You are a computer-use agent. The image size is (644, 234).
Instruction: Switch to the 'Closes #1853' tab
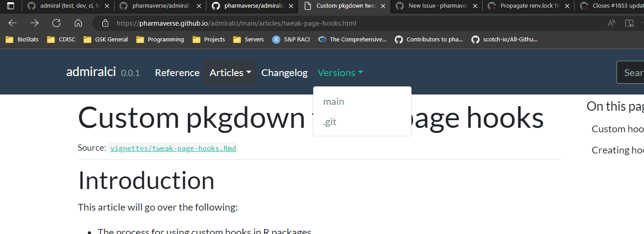click(610, 6)
